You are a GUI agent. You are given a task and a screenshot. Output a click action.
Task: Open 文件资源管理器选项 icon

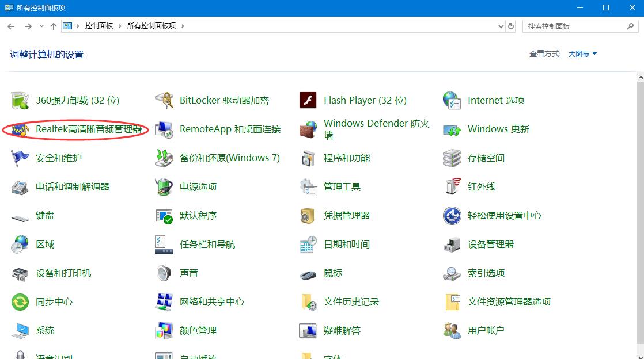(453, 303)
